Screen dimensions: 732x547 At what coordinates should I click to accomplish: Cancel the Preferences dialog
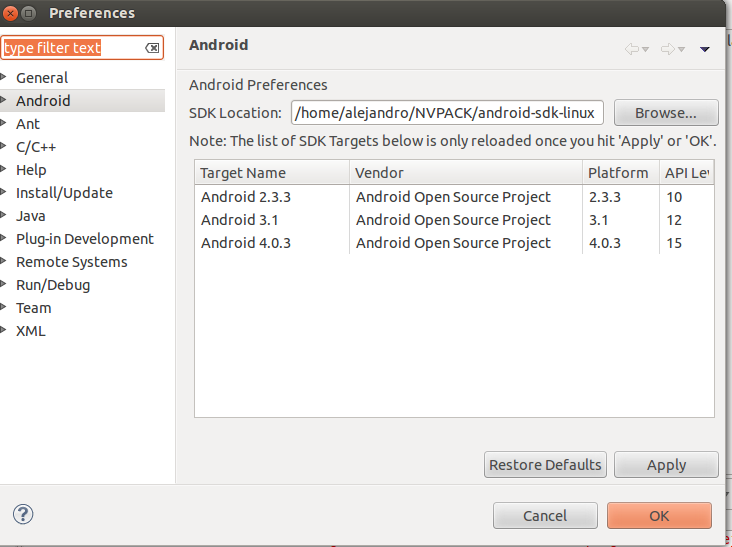tap(545, 516)
